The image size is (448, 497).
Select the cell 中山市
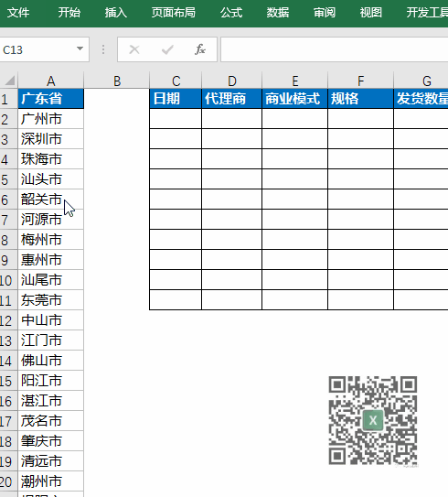pos(51,320)
